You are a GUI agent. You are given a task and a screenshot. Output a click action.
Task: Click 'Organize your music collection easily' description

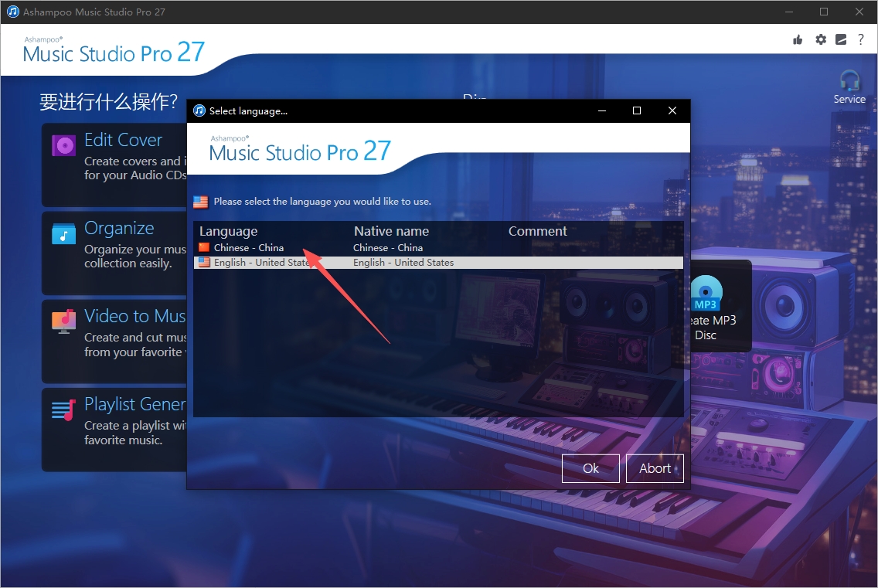coord(135,256)
